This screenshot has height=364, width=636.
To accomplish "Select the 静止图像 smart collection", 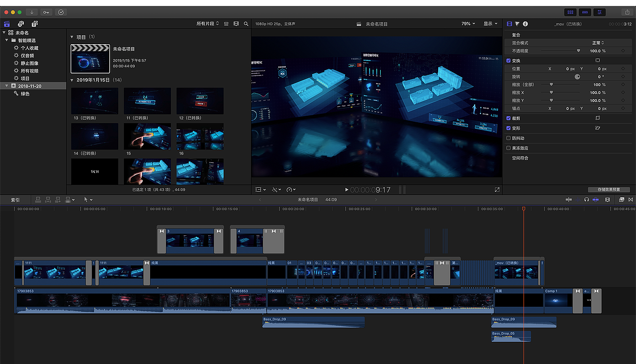I will 29,63.
